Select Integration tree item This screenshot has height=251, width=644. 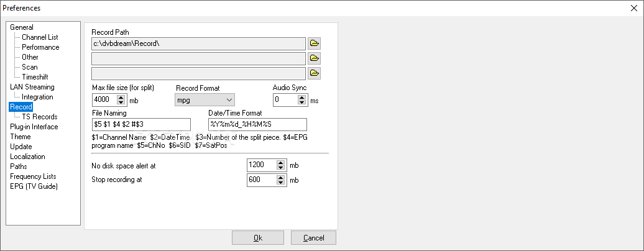(x=37, y=97)
